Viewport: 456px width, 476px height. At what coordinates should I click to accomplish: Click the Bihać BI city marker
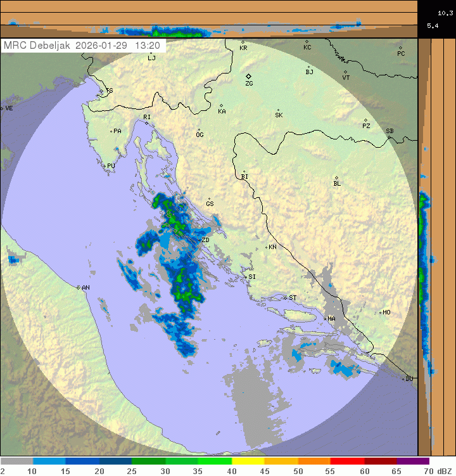(244, 172)
